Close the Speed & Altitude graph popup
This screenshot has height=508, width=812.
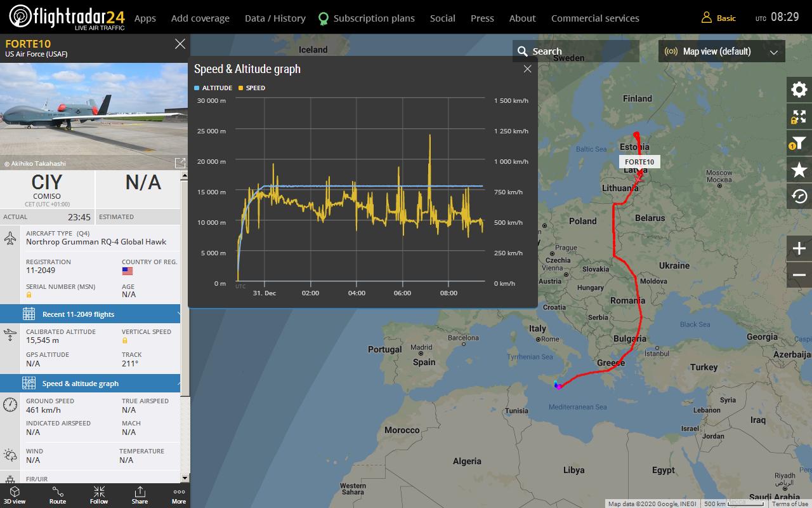[527, 69]
